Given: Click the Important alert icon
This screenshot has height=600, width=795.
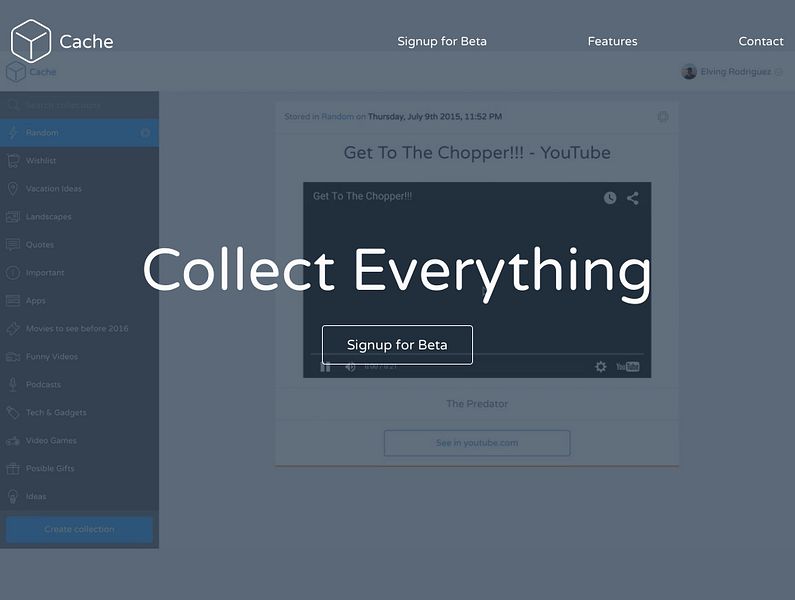Looking at the screenshot, I should 13,273.
